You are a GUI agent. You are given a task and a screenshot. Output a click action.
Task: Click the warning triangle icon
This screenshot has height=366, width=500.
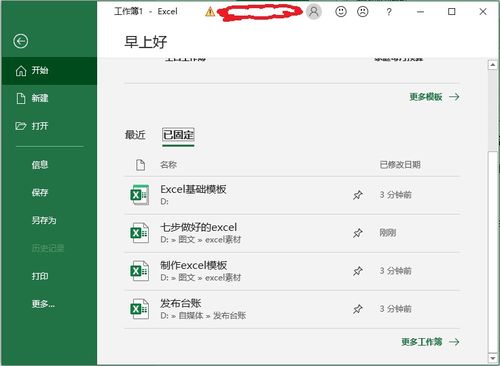click(210, 12)
